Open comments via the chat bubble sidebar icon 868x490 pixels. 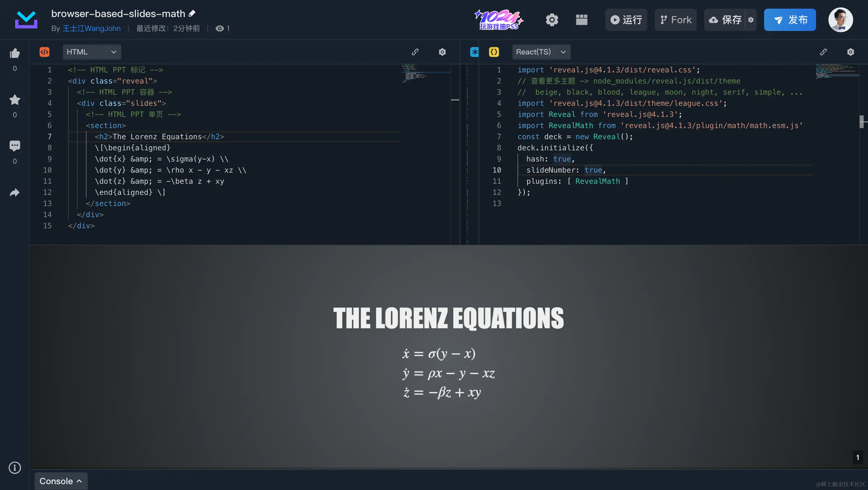pyautogui.click(x=15, y=146)
